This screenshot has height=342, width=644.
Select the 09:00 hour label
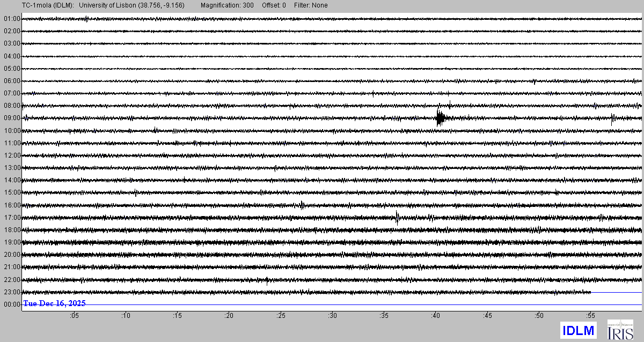tap(12, 118)
